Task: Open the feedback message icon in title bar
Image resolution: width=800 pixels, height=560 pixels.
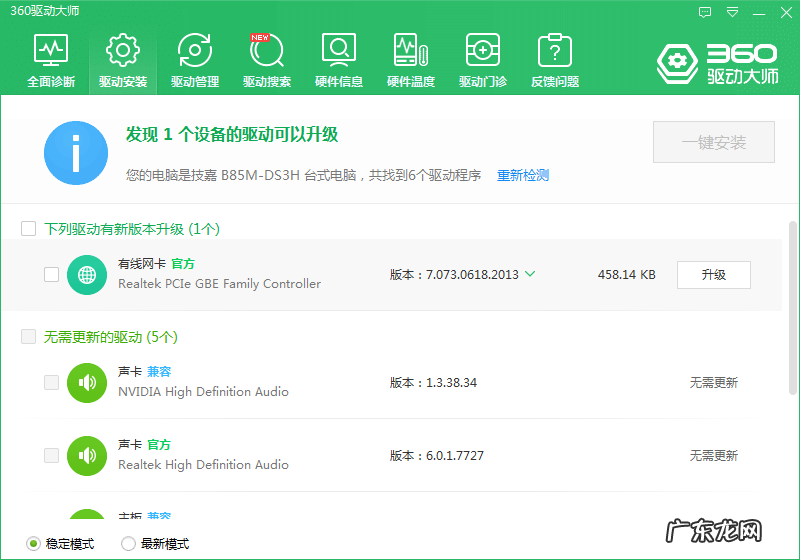Action: coord(705,12)
